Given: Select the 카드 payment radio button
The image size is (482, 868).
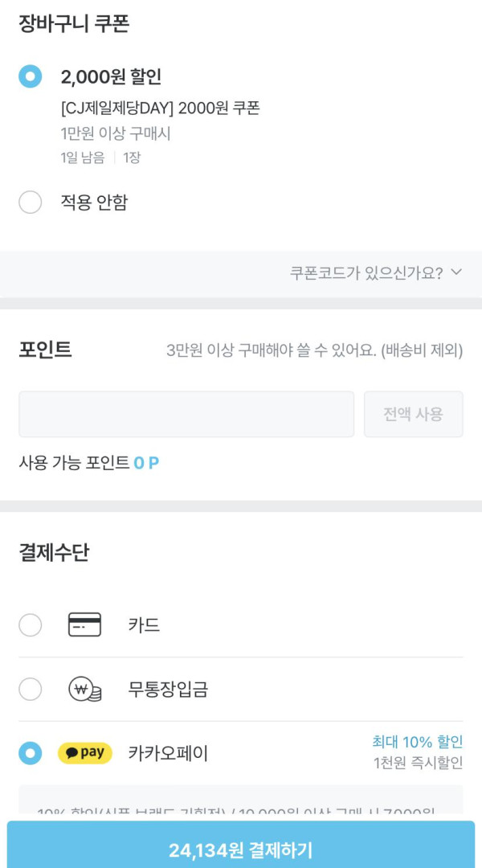Looking at the screenshot, I should coord(31,624).
